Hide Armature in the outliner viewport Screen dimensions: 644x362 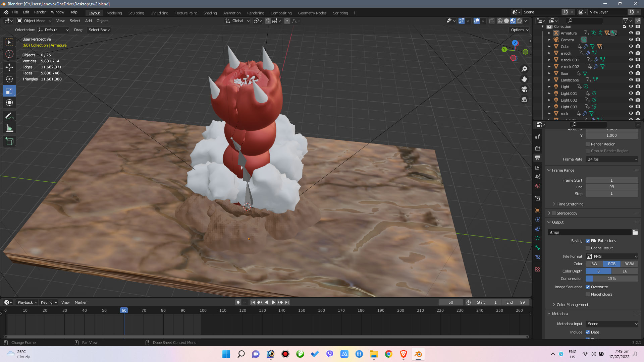631,33
